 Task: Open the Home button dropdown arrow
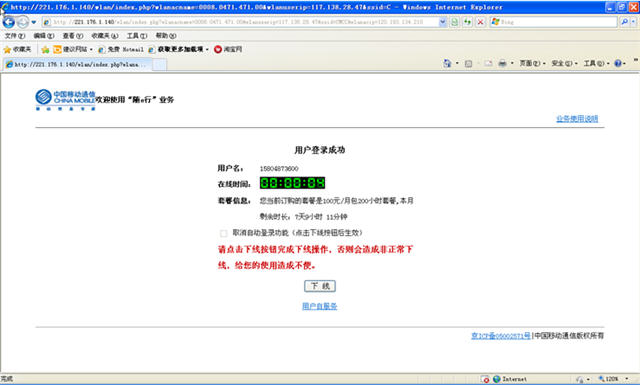(x=457, y=63)
